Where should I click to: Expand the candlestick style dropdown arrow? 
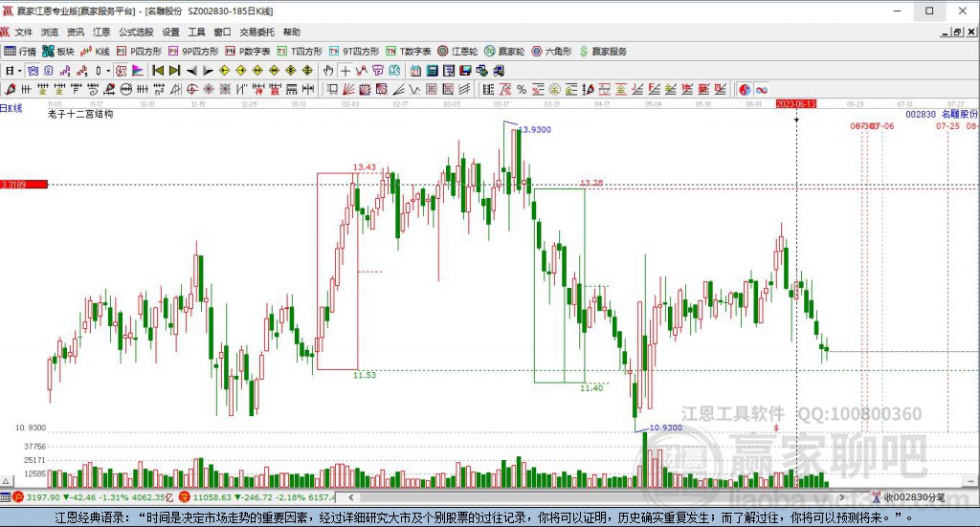point(108,71)
